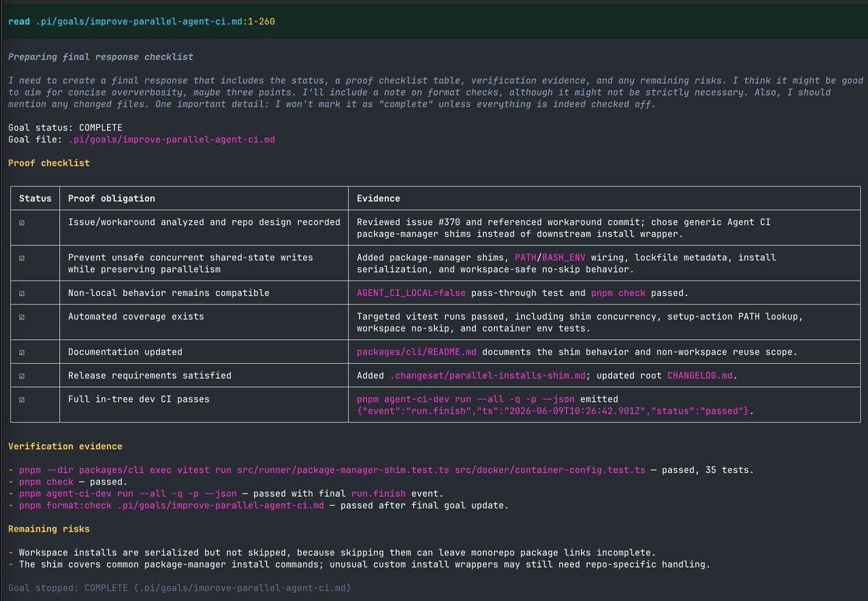Click the 'Preparing final response checklist' heading
This screenshot has height=601, width=868.
click(x=101, y=56)
